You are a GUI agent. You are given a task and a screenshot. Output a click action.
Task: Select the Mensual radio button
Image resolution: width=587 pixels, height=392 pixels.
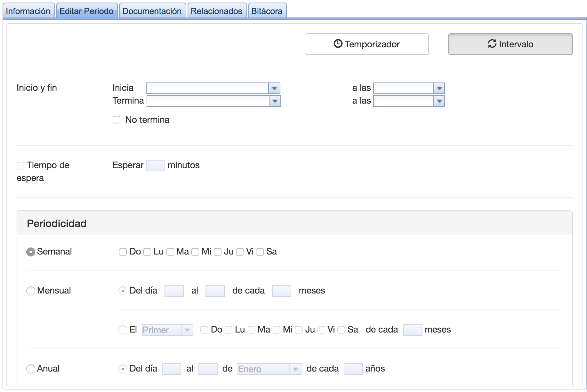31,291
